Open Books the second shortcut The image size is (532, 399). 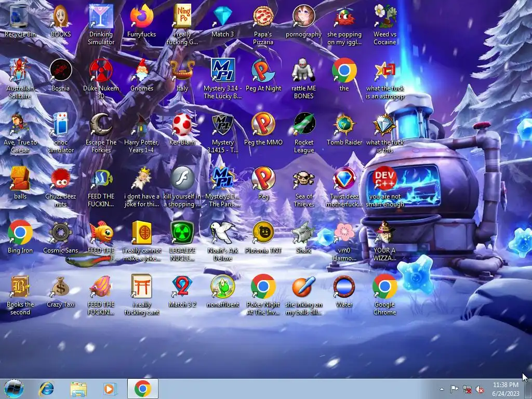[x=20, y=295]
